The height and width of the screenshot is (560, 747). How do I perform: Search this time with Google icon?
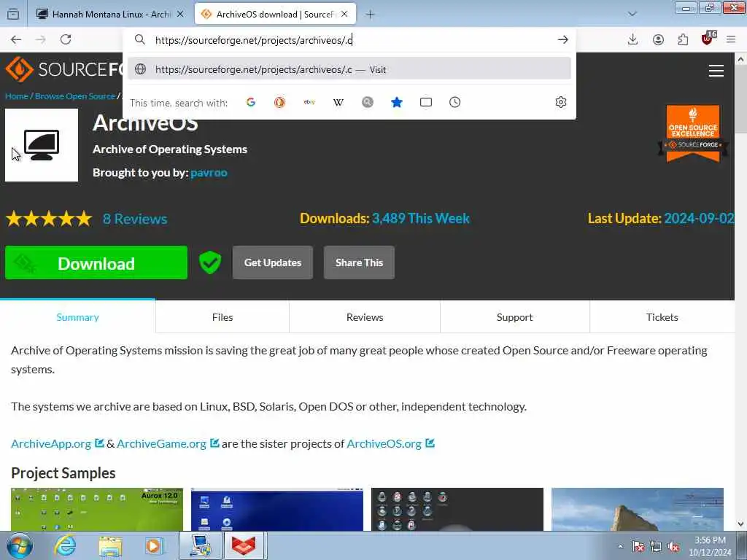pos(251,102)
